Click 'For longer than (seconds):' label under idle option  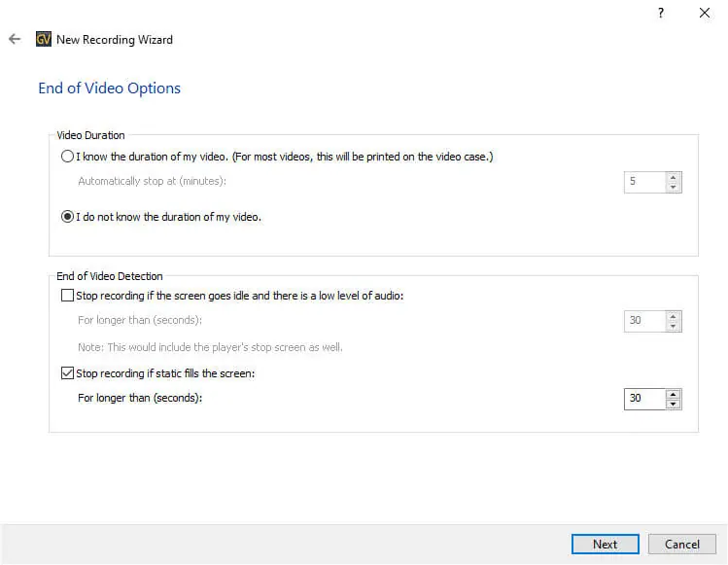point(140,320)
